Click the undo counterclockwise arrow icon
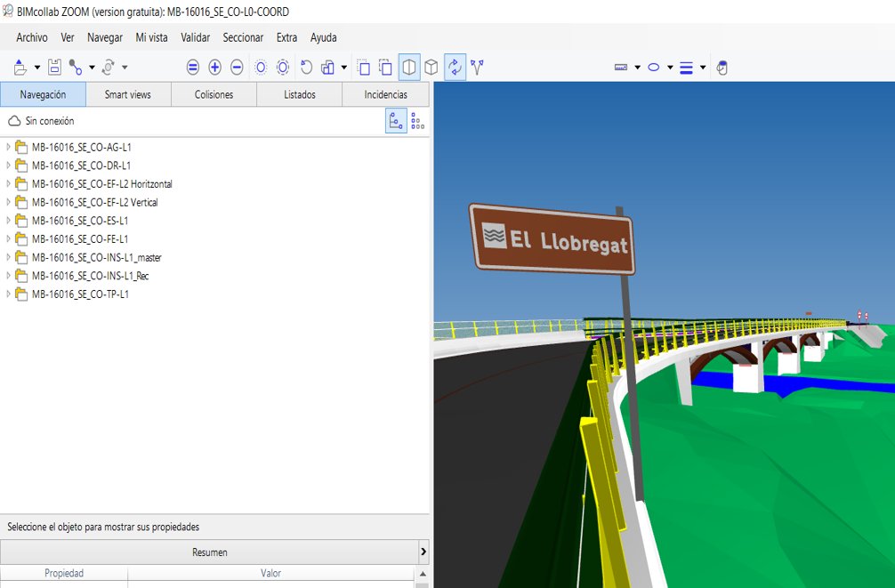Viewport: 895px width, 588px height. (307, 68)
